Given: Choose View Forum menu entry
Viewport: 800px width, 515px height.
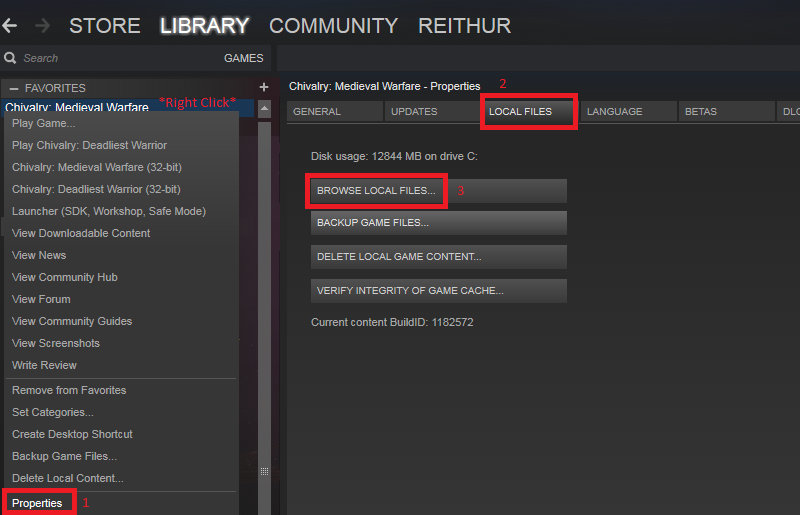Looking at the screenshot, I should pos(121,299).
